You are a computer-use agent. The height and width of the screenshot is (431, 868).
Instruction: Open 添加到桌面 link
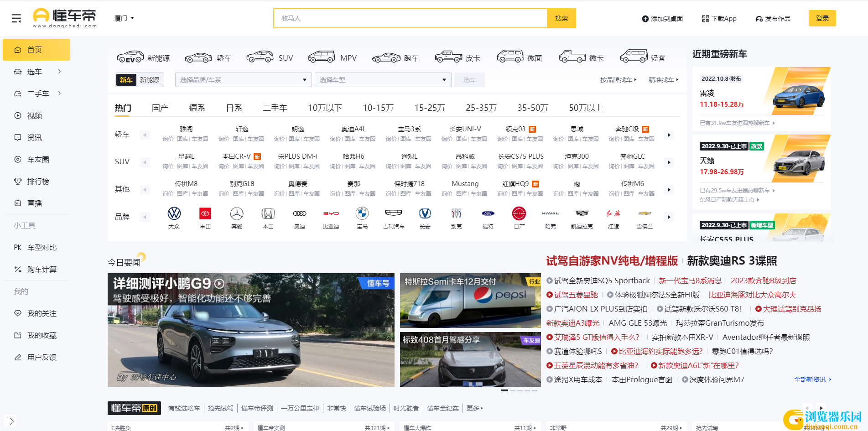coord(662,19)
